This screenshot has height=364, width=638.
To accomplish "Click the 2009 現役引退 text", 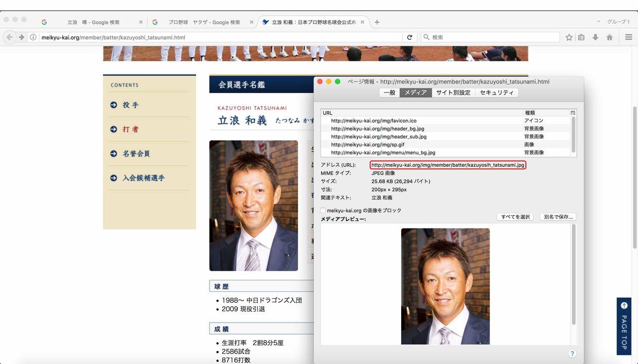I will tap(243, 309).
